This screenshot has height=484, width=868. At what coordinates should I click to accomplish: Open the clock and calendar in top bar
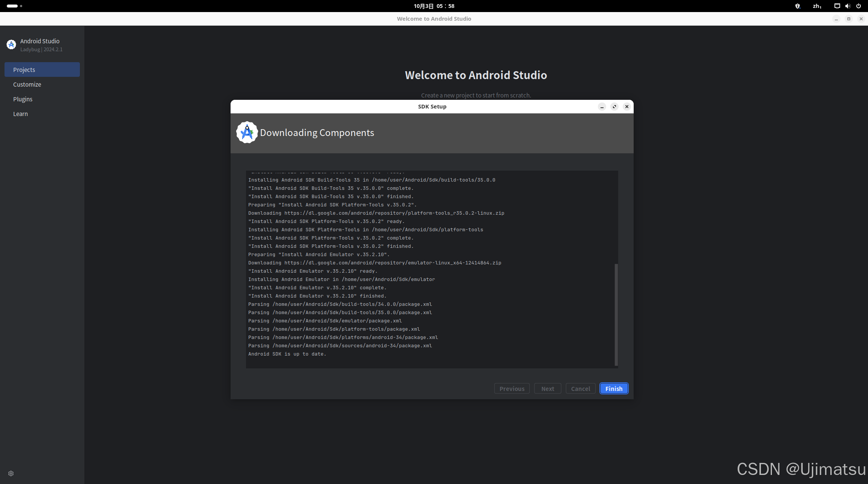(x=434, y=6)
